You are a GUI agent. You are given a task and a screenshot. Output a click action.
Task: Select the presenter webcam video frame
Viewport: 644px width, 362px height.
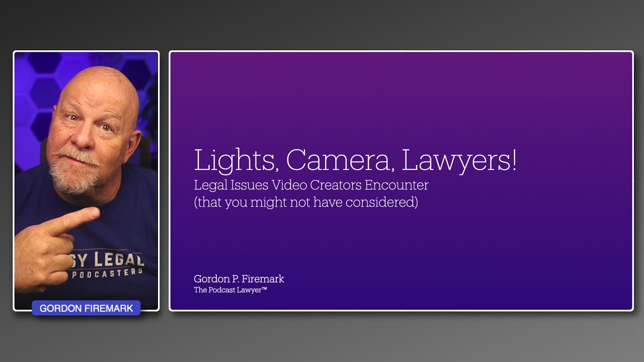click(x=86, y=181)
